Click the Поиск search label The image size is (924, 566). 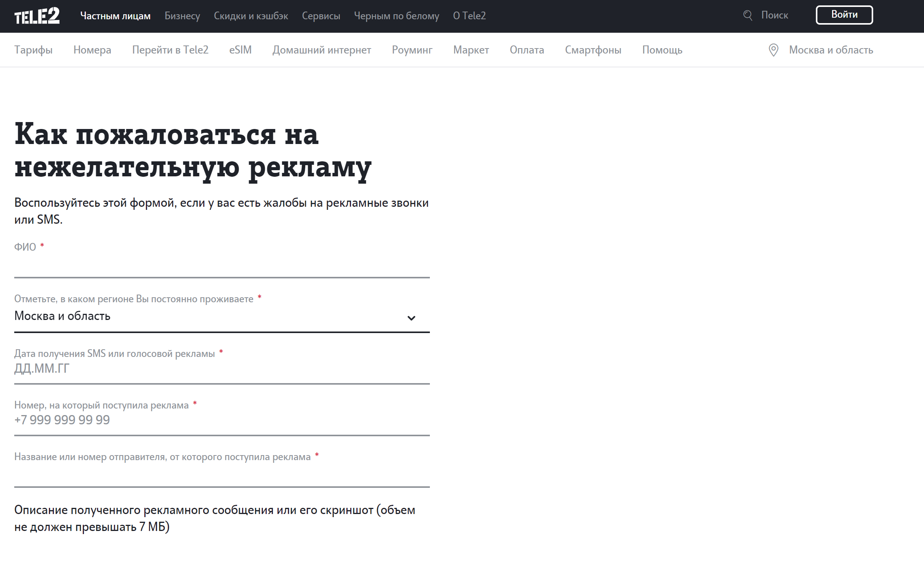pos(774,15)
